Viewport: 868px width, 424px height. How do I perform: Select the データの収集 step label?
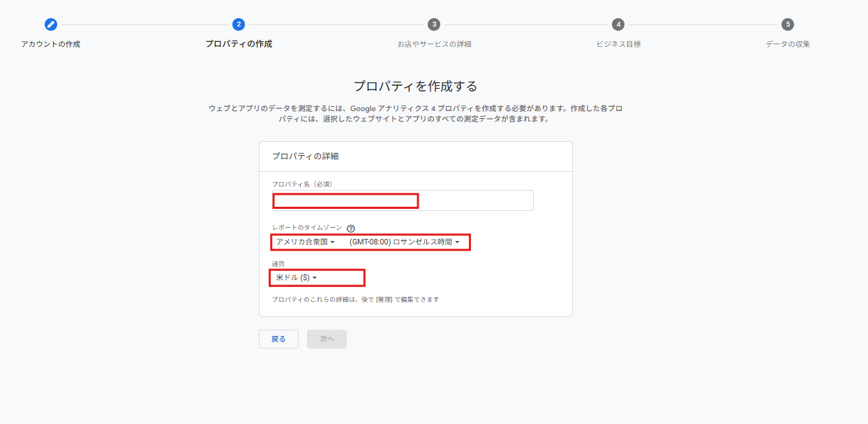788,42
